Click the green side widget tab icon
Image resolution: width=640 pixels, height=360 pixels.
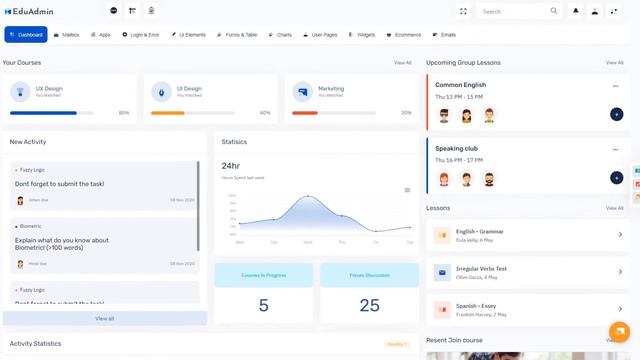click(637, 171)
